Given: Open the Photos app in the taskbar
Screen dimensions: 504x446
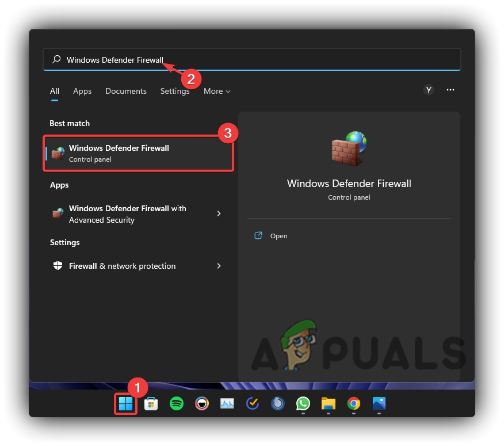Looking at the screenshot, I should pos(379,403).
